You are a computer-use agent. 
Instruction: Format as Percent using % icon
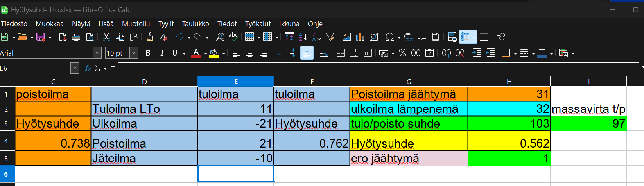(402, 53)
